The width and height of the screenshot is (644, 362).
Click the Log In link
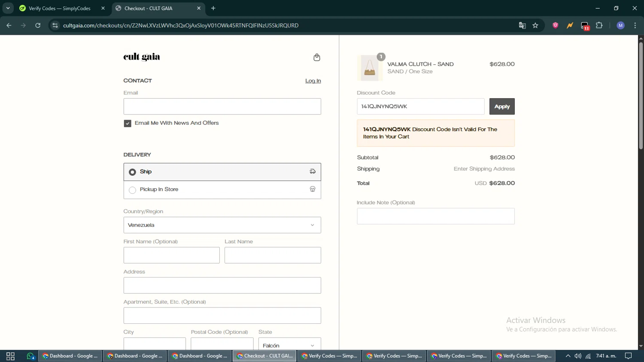pos(313,81)
